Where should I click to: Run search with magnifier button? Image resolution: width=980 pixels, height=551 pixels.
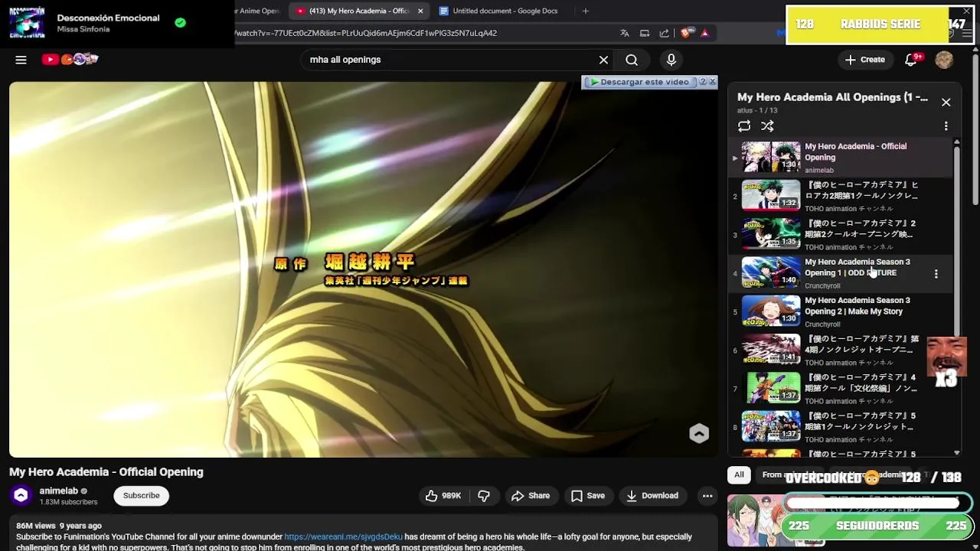point(632,60)
